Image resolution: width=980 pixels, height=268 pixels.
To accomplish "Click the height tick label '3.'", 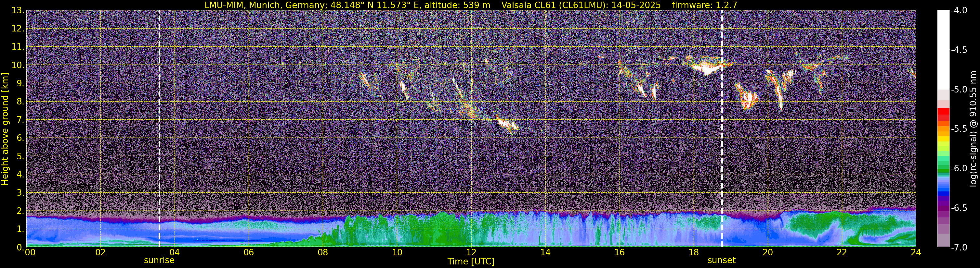I will (20, 193).
